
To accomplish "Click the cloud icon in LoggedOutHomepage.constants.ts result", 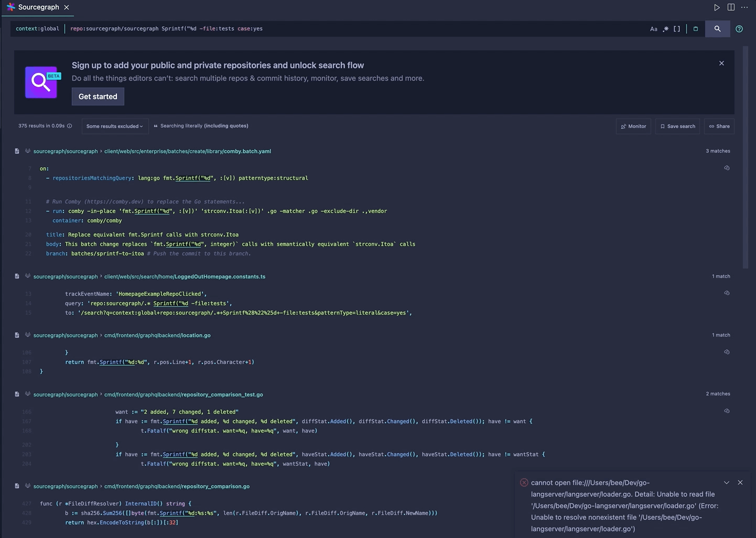I will 727,293.
